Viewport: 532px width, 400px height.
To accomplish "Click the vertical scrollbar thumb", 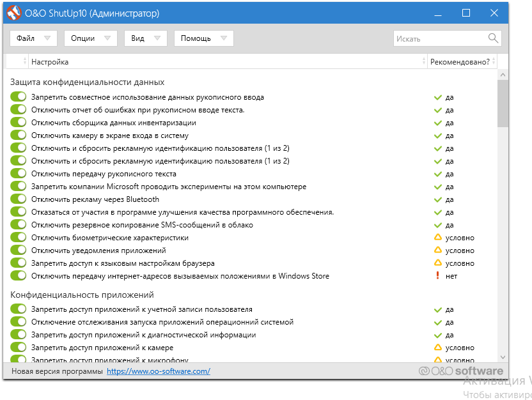I will tap(503, 104).
